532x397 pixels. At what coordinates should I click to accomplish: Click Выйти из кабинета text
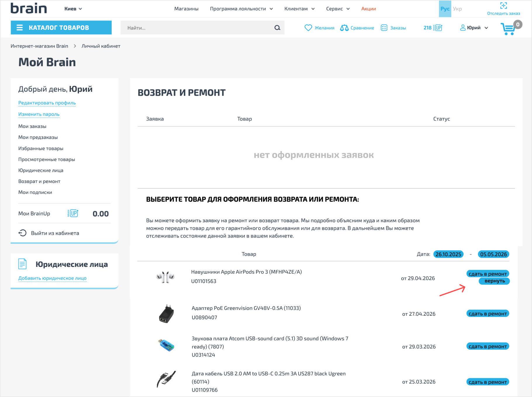pos(55,233)
